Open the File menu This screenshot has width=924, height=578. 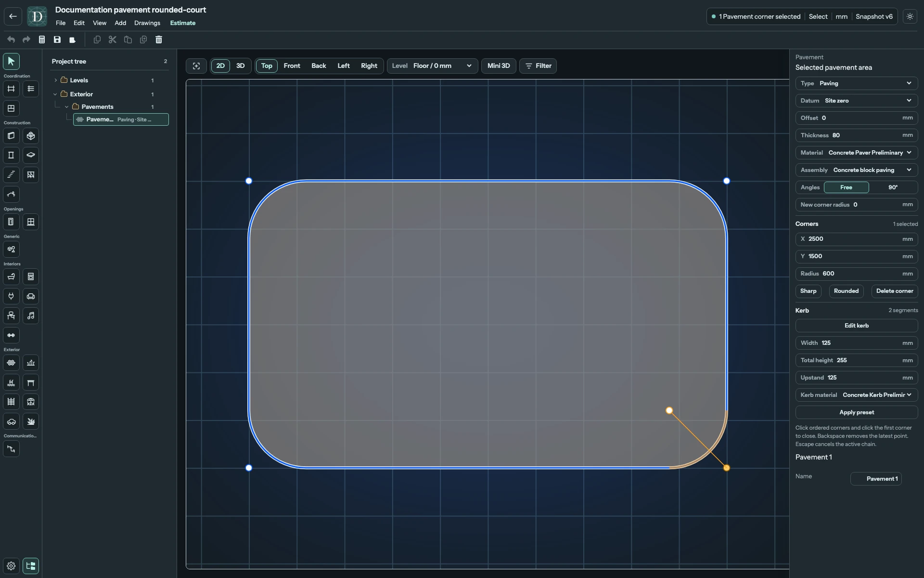point(61,23)
